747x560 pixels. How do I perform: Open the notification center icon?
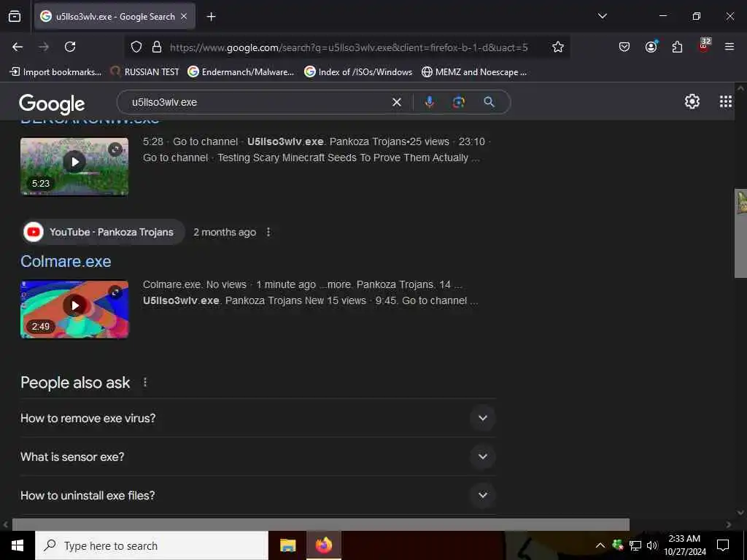pos(723,545)
